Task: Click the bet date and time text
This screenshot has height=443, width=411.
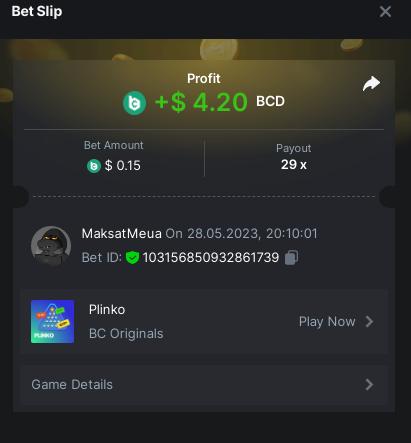Action: 241,234
